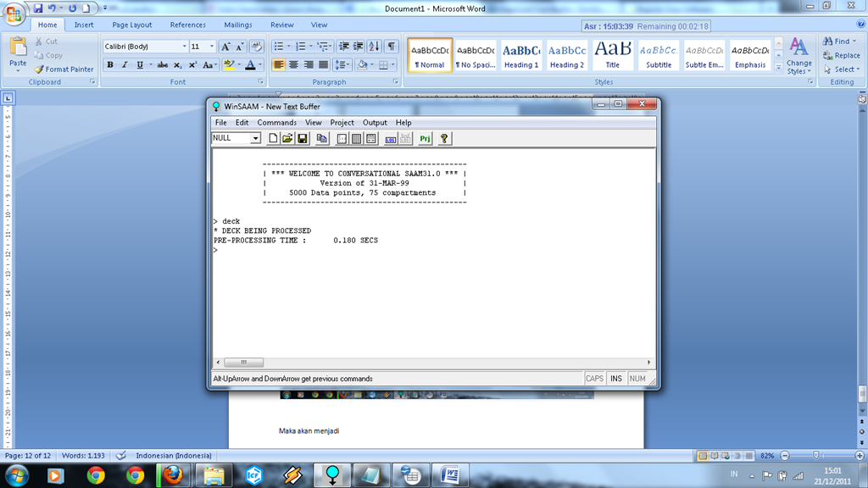868x488 pixels.
Task: Click the Word zoom slider handle
Action: click(x=816, y=455)
